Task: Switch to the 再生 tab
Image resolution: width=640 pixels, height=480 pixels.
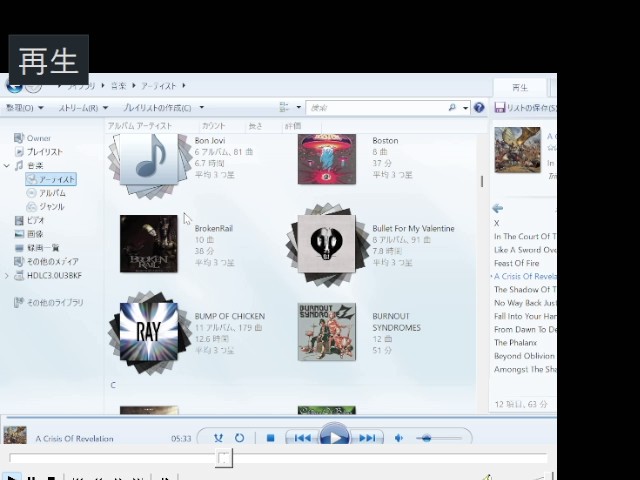Action: (520, 87)
